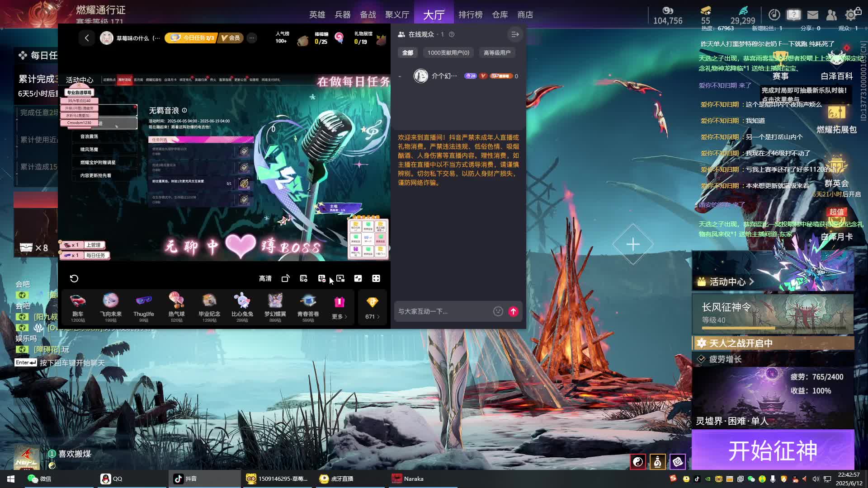Open the 今日任务 2/3 badge
This screenshot has width=868, height=488.
click(190, 38)
